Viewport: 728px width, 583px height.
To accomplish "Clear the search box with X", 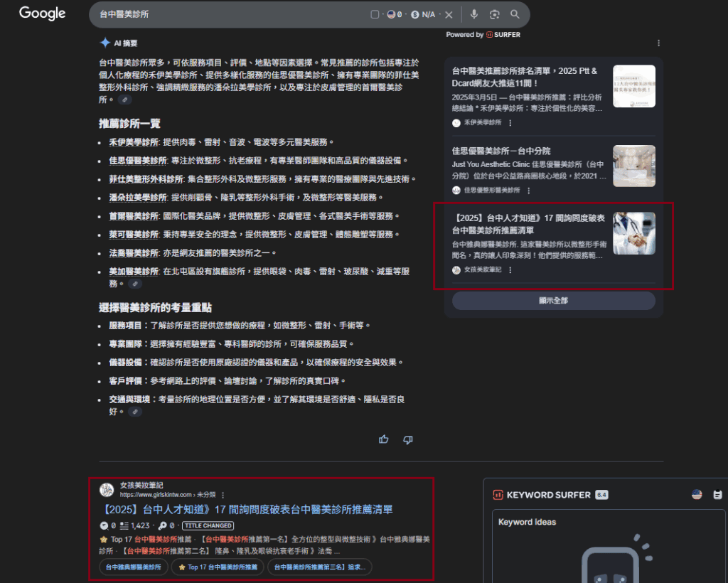I will click(449, 15).
